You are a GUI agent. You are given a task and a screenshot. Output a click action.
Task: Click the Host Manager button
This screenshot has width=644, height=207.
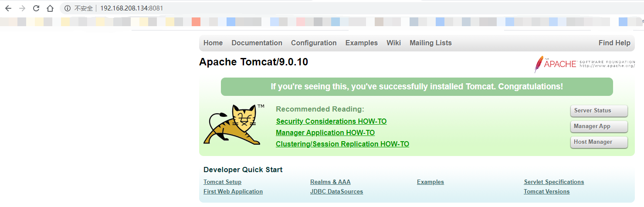click(599, 142)
